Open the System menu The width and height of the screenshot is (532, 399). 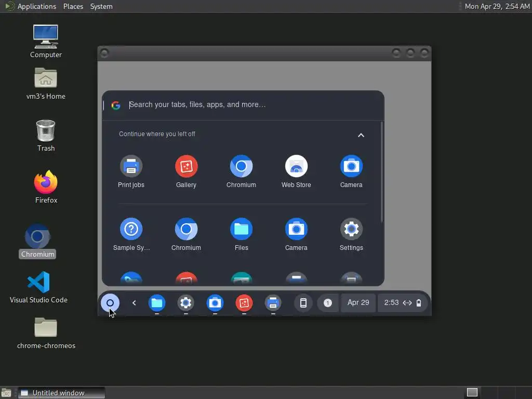tap(101, 6)
